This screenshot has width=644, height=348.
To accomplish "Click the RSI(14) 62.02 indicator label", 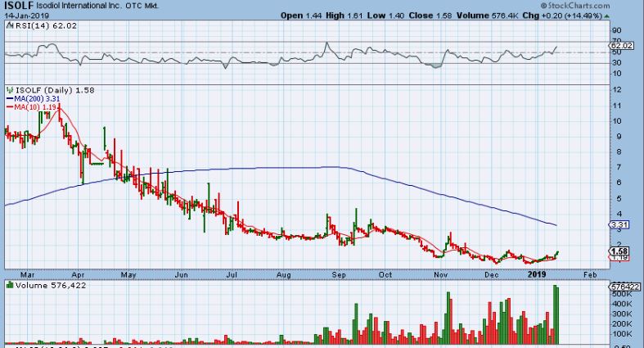I will 46,25.
